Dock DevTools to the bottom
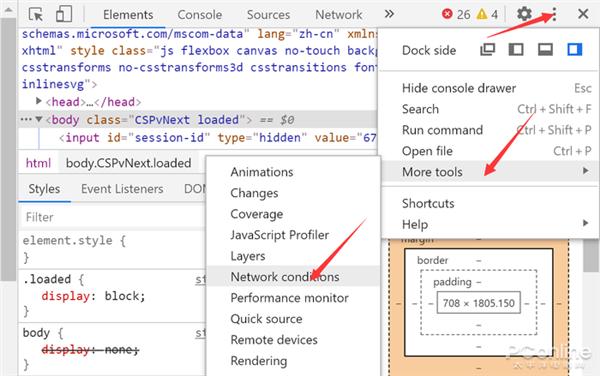 click(x=545, y=50)
